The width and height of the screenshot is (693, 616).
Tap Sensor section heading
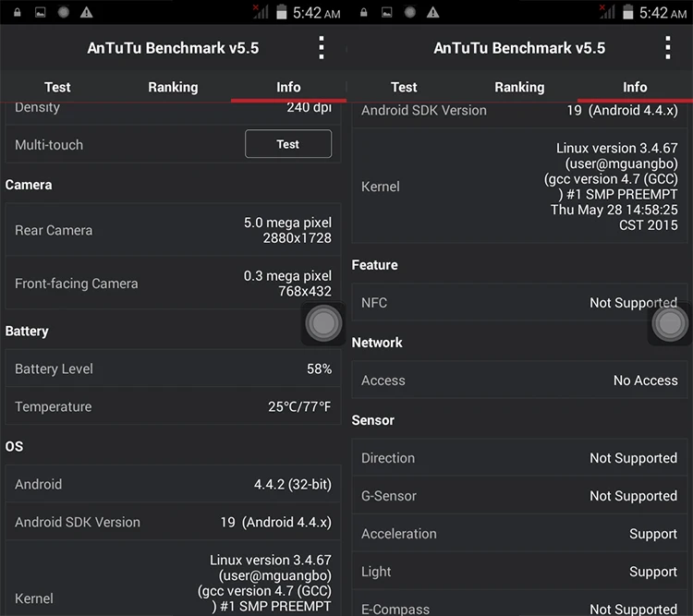[373, 420]
